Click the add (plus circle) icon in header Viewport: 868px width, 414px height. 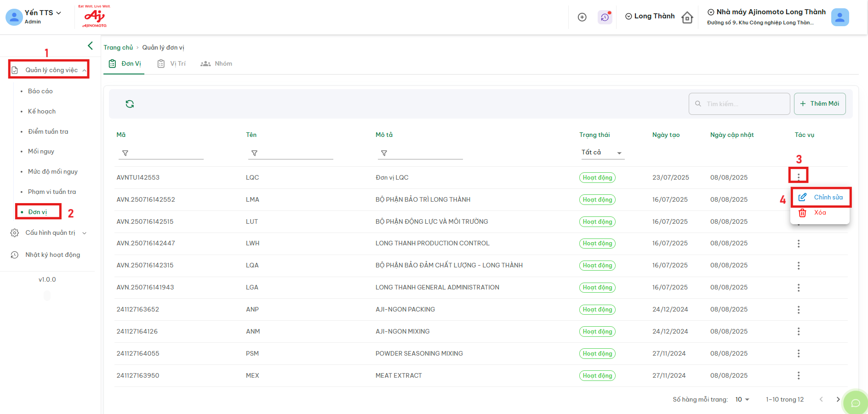582,17
